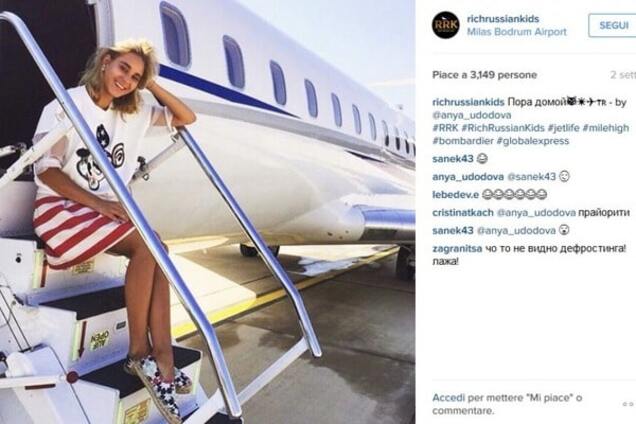The height and width of the screenshot is (424, 636).
Task: Select the #RichRussianKids hashtag
Action: (503, 128)
